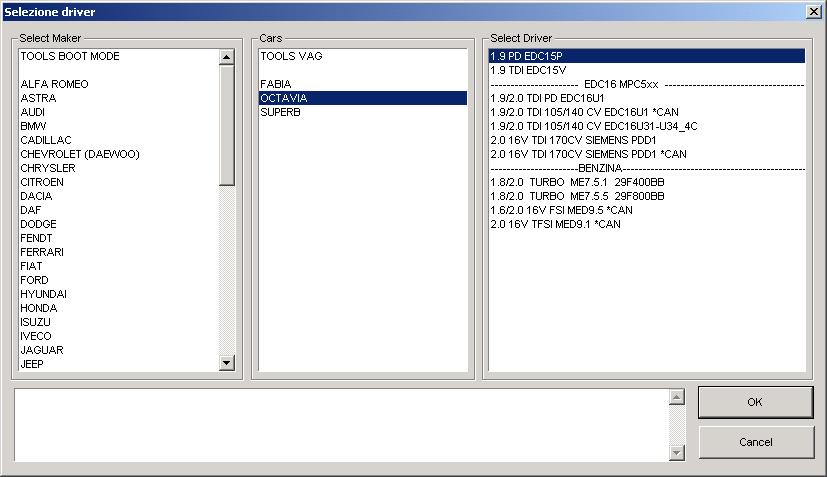Click the Select Maker list up arrow
The image size is (827, 477).
coord(226,56)
